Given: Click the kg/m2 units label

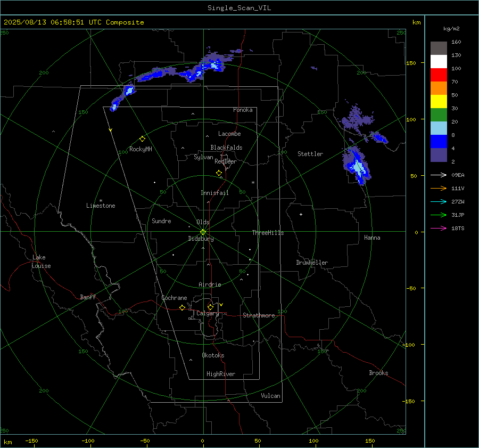Looking at the screenshot, I should click(451, 29).
